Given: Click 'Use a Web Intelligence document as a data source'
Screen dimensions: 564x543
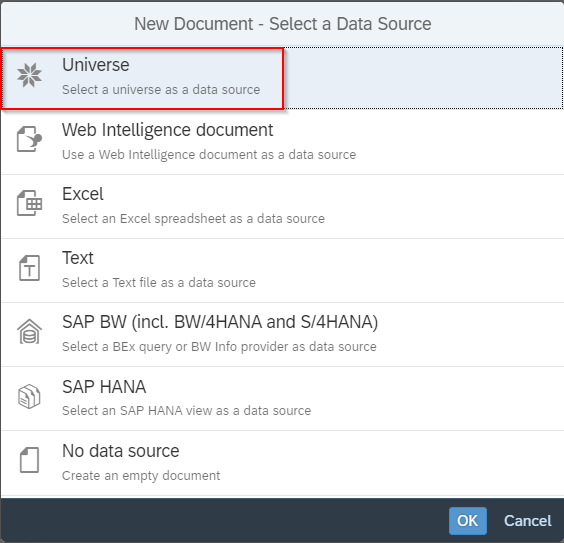Looking at the screenshot, I should 209,155.
